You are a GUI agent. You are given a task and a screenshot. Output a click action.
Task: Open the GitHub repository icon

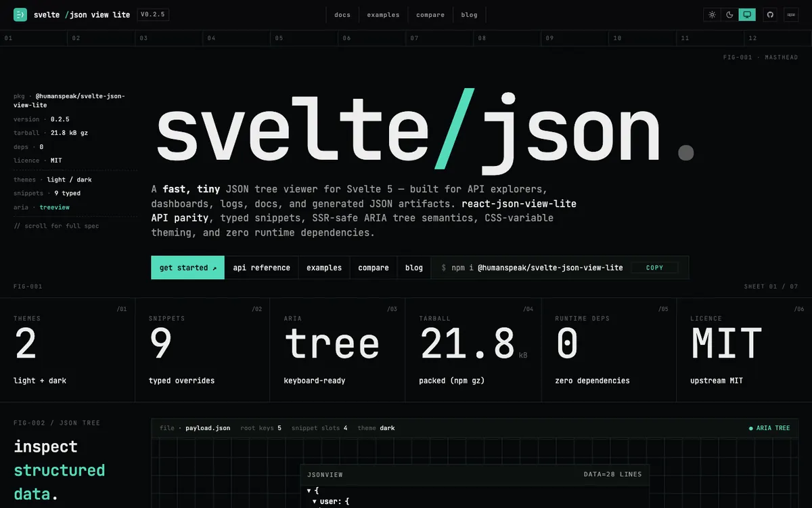pyautogui.click(x=769, y=14)
